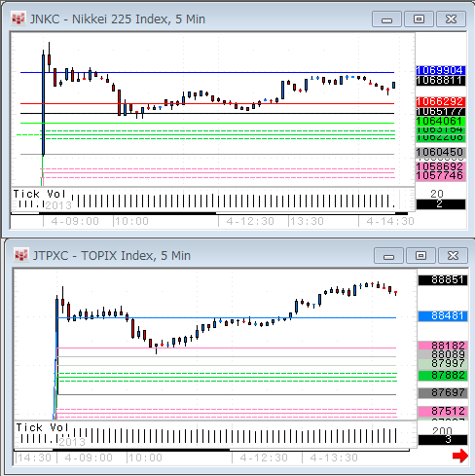Click the red arrow in TOPIX window
Screen dimensions: 475x476
click(x=460, y=456)
